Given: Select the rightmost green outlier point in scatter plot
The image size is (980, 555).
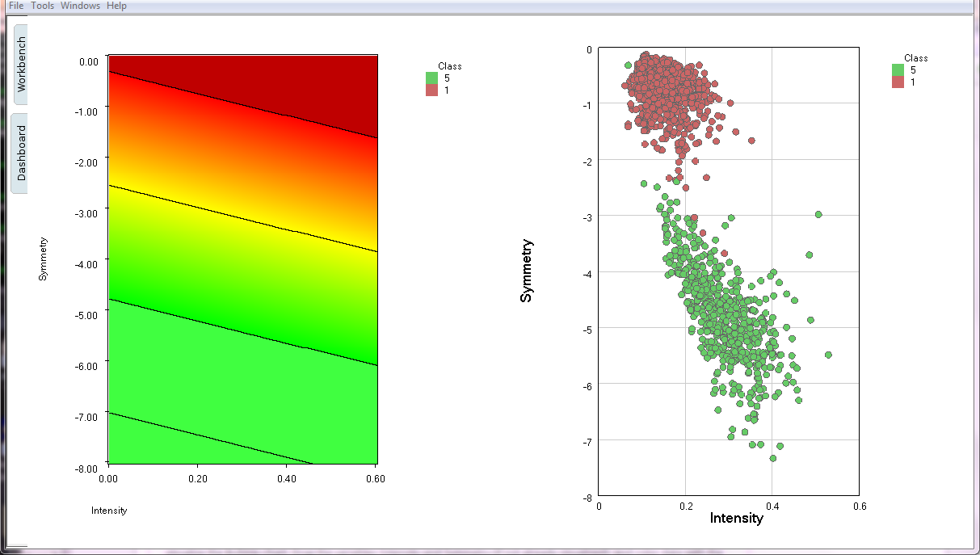Looking at the screenshot, I should click(828, 355).
